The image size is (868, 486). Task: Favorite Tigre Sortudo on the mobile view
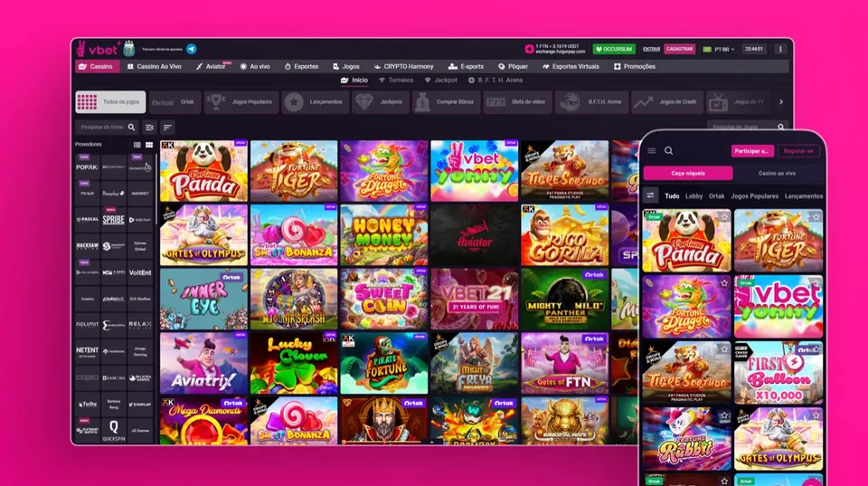724,349
